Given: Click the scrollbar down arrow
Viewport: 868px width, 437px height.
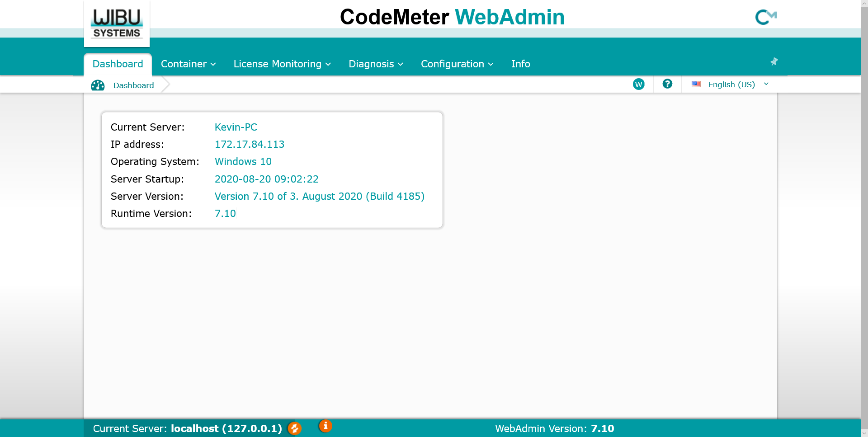Looking at the screenshot, I should pyautogui.click(x=864, y=433).
